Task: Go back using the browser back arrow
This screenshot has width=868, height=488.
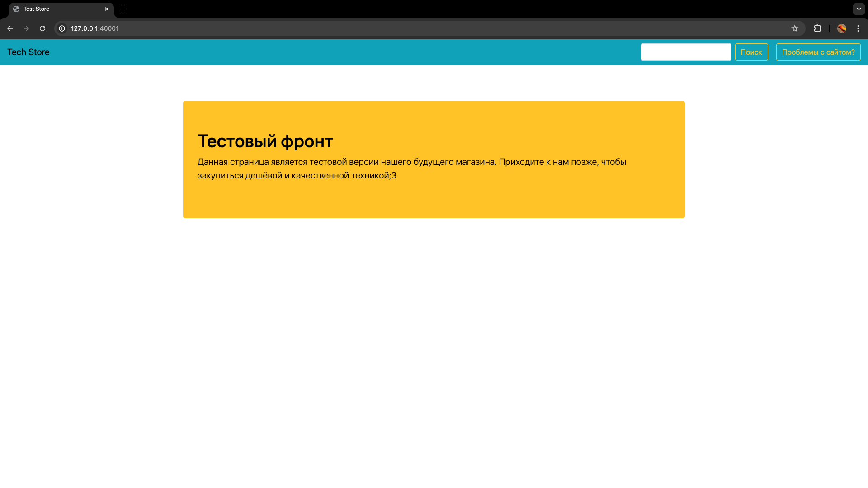Action: coord(10,28)
